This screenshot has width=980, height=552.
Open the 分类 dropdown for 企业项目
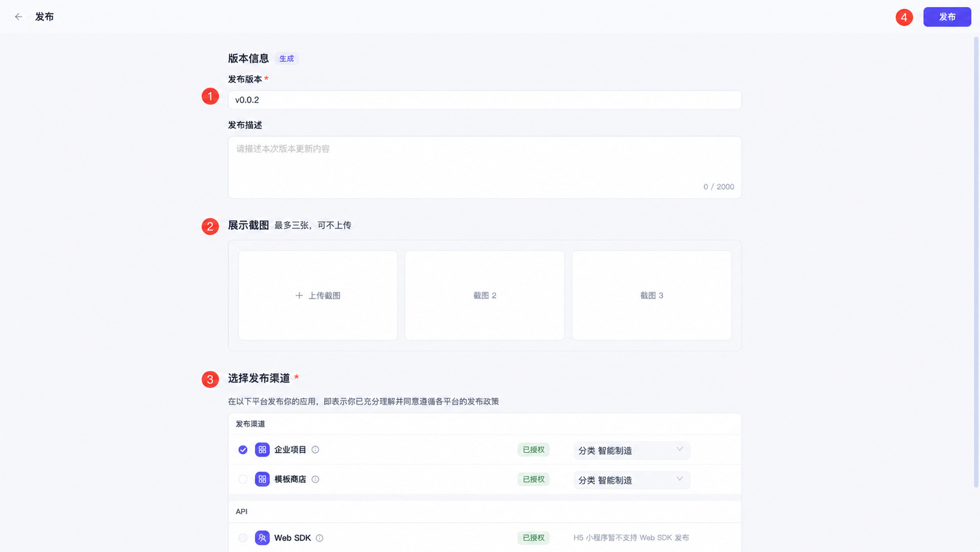tap(631, 450)
